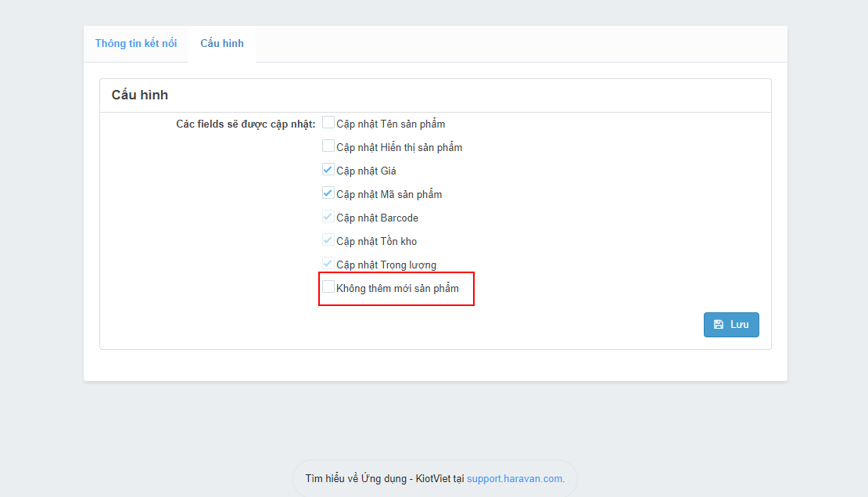Click the greyed Cập nhật Barcode checkbox

pos(328,217)
